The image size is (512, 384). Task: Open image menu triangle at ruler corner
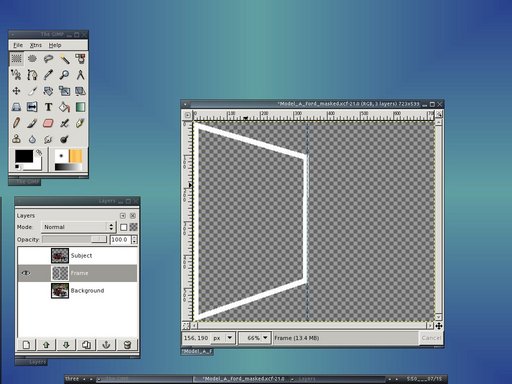pyautogui.click(x=188, y=115)
